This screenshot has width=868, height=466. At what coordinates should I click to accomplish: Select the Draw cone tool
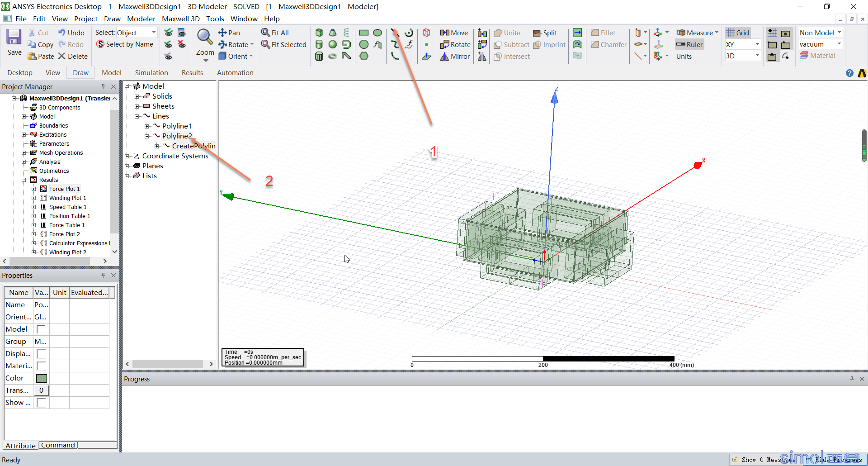[x=333, y=33]
